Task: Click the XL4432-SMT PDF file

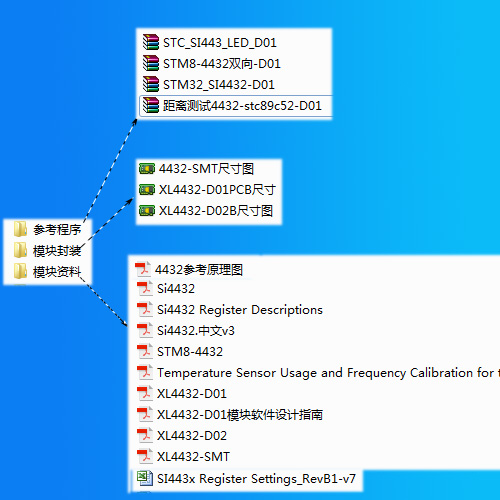Action: (184, 457)
